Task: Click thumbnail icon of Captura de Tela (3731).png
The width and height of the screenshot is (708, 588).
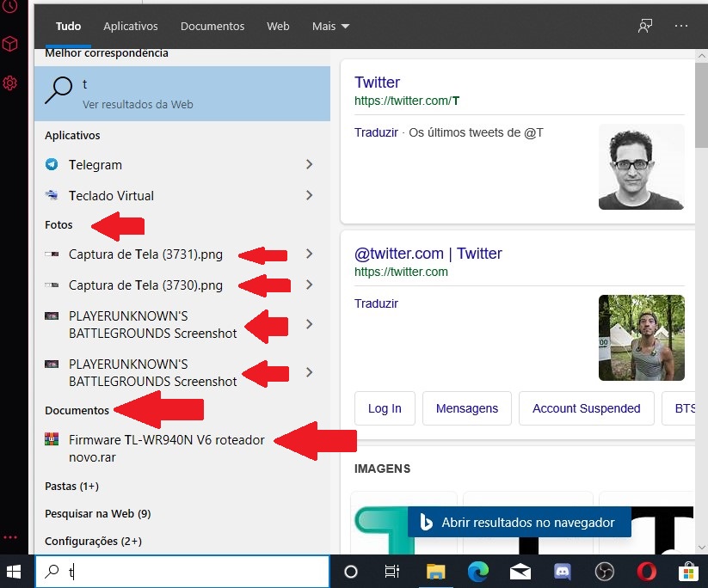Action: coord(52,254)
